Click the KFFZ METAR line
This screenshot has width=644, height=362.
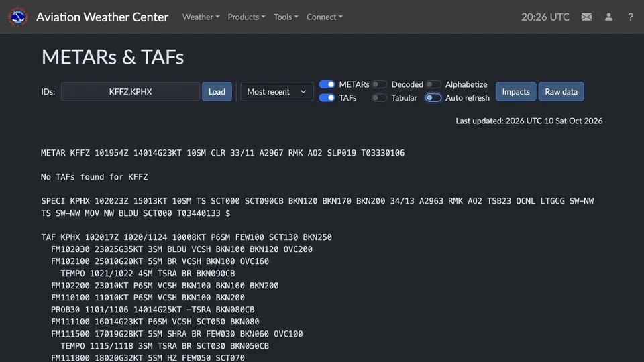click(223, 153)
